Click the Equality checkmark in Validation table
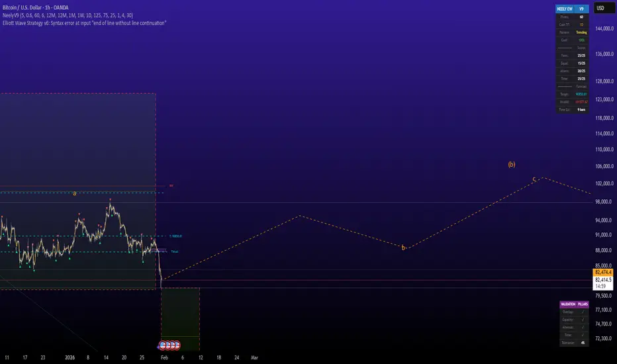Screen dimensions: 617x364 pyautogui.click(x=582, y=319)
